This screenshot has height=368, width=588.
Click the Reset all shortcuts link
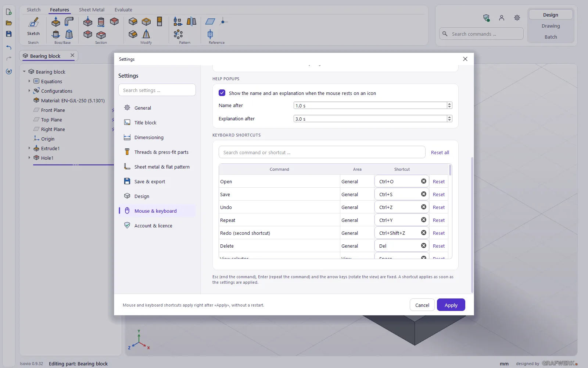click(x=440, y=152)
